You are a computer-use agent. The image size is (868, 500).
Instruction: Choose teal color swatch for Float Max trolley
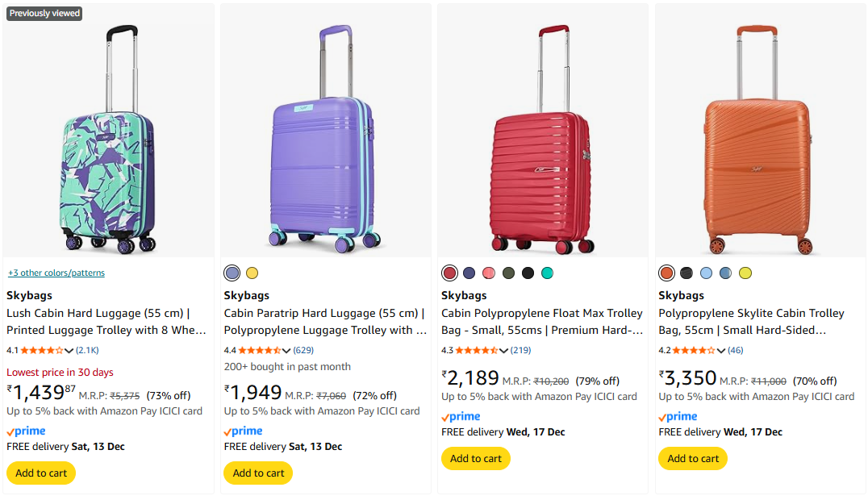pos(547,273)
